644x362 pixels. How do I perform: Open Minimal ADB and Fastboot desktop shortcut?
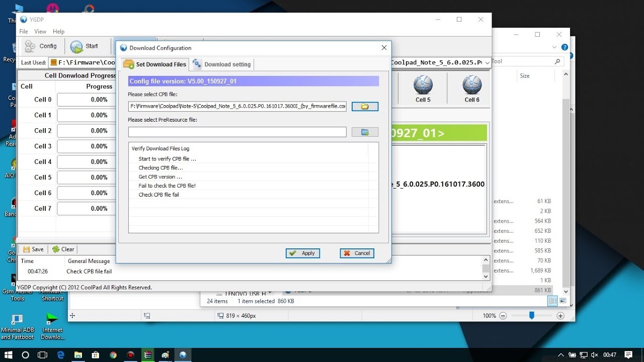coord(17,327)
